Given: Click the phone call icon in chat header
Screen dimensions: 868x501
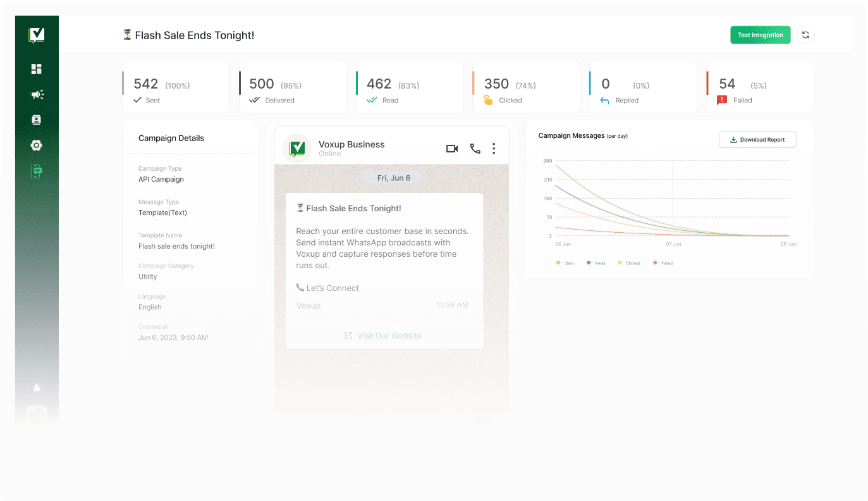Looking at the screenshot, I should [475, 149].
